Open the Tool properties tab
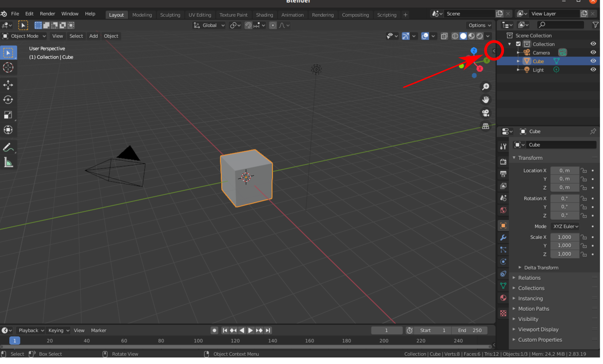 coord(503,146)
